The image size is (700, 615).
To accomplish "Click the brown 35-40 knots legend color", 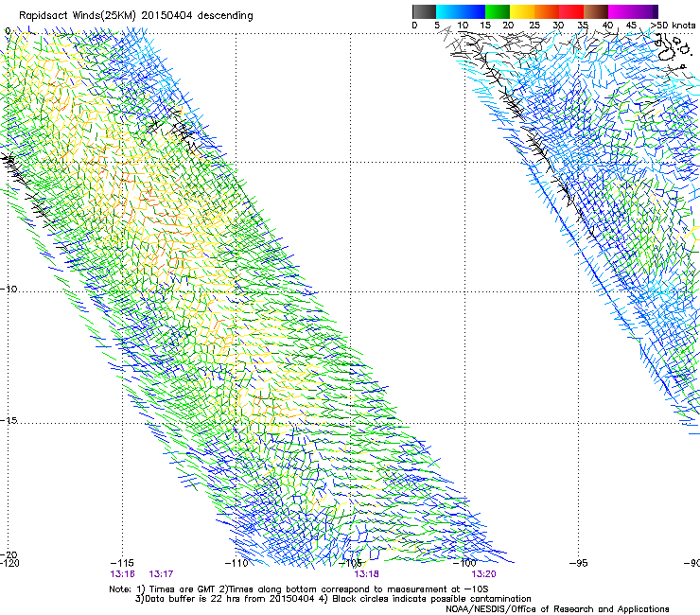I will coord(596,11).
